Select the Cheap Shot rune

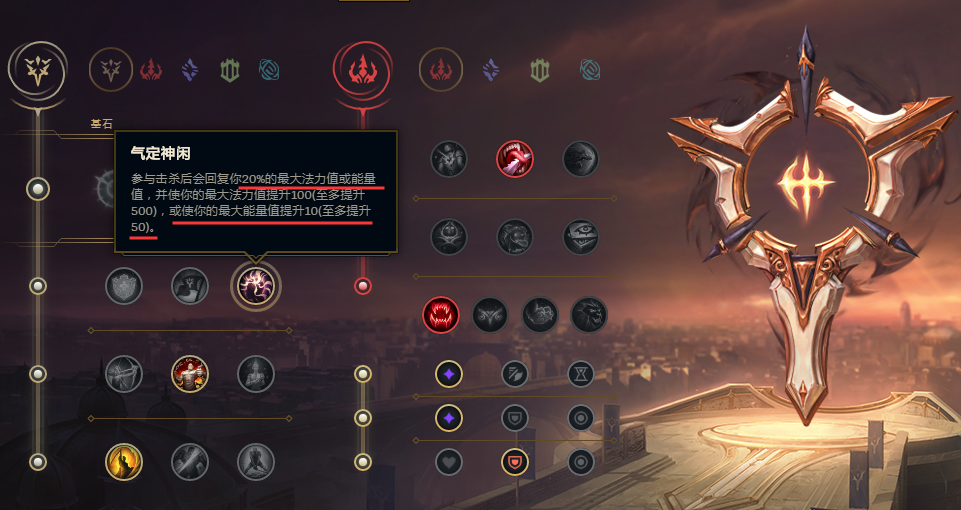click(x=449, y=159)
